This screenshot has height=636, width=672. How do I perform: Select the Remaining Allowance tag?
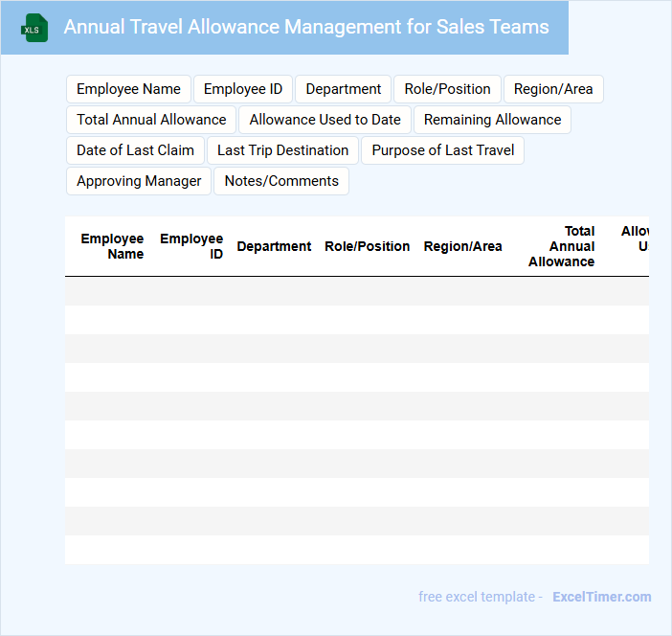tap(492, 120)
